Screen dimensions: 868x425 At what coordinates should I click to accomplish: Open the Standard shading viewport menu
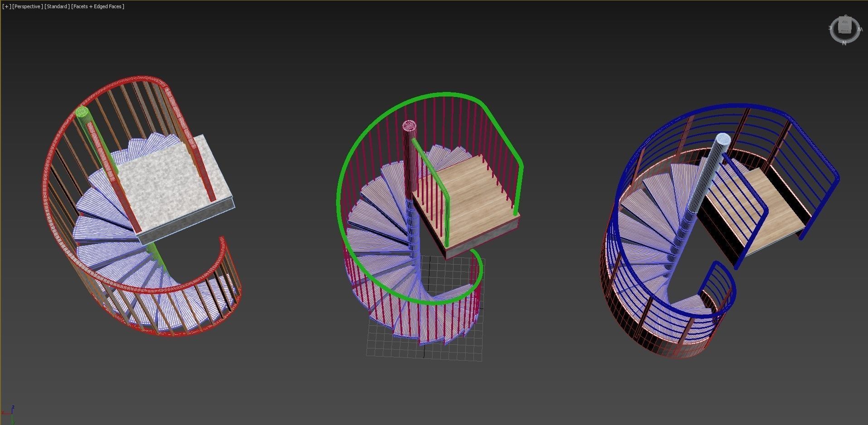tap(57, 6)
